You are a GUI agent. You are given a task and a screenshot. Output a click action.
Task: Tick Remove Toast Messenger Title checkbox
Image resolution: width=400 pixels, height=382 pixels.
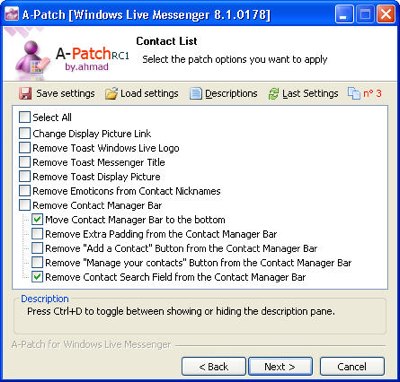point(25,162)
